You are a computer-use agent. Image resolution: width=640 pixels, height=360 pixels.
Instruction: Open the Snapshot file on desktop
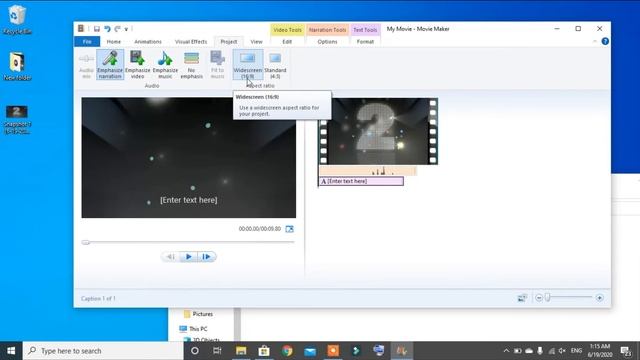17,120
